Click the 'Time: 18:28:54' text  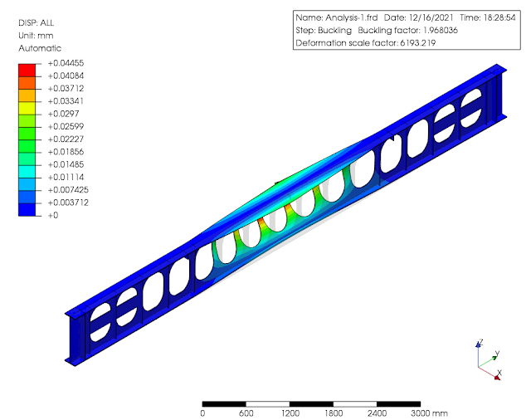click(488, 17)
